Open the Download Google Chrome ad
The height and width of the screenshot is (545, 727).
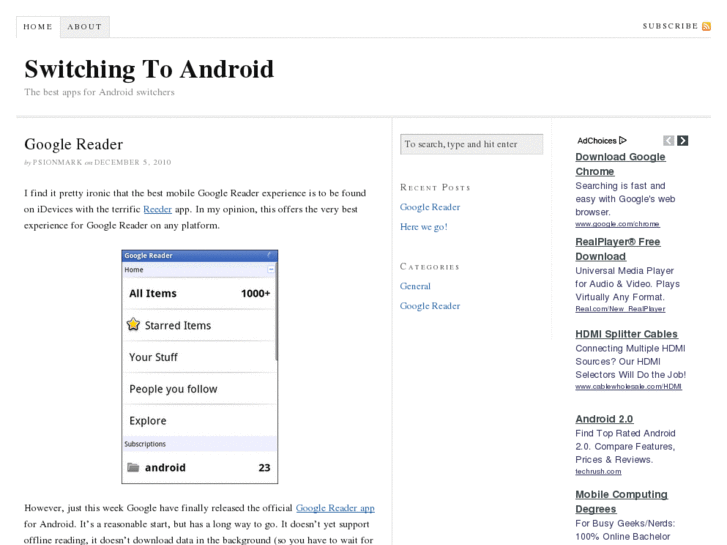(x=620, y=164)
